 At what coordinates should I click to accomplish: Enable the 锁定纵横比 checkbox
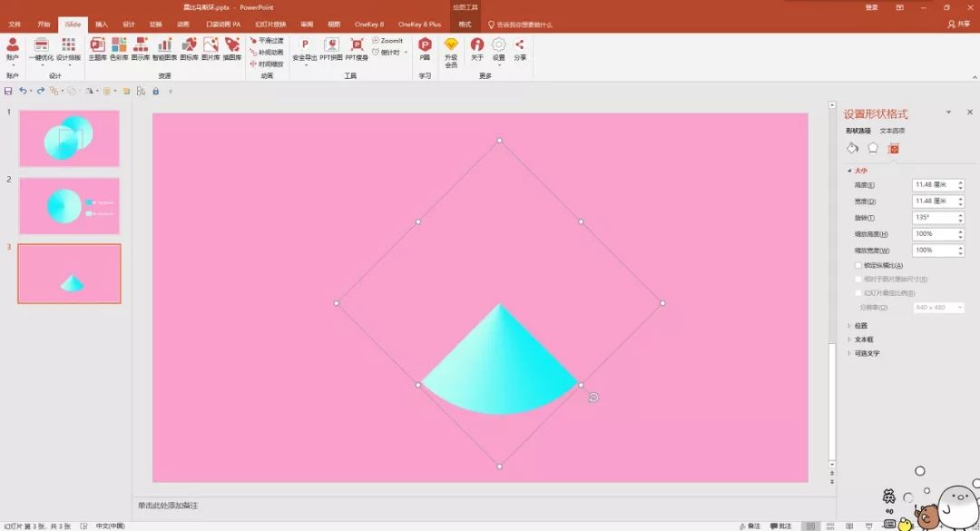tap(858, 265)
